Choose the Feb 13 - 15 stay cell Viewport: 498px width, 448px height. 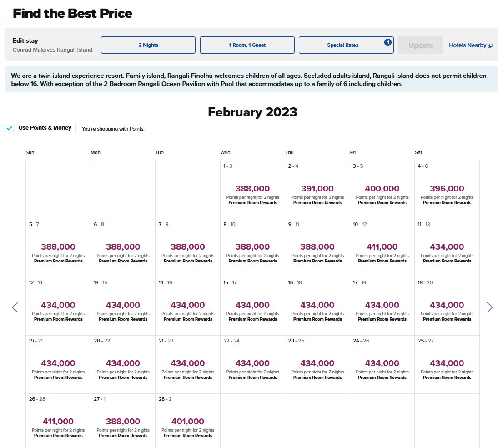(x=123, y=306)
